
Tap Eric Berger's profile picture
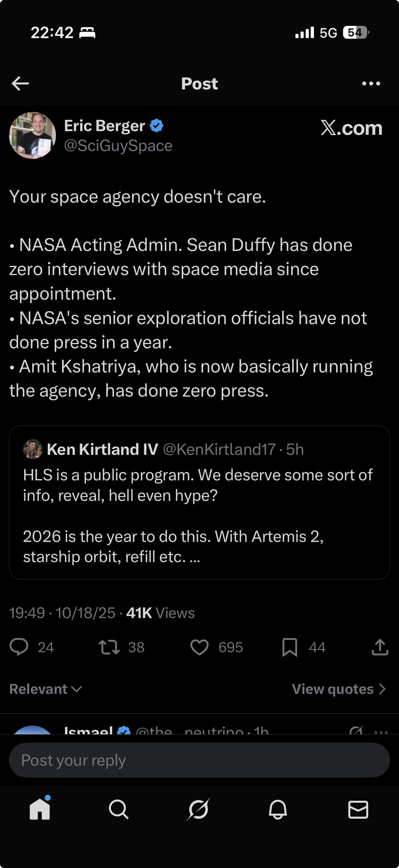pos(33,135)
